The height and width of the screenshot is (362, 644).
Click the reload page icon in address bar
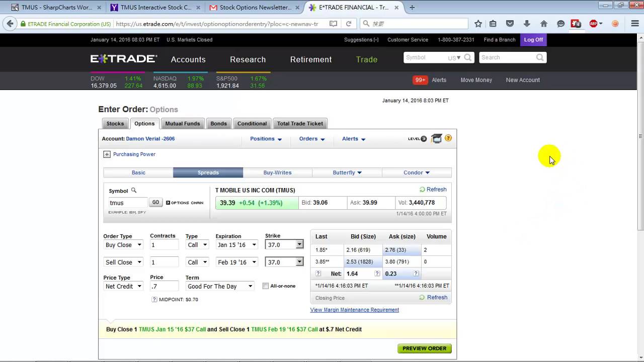(349, 24)
